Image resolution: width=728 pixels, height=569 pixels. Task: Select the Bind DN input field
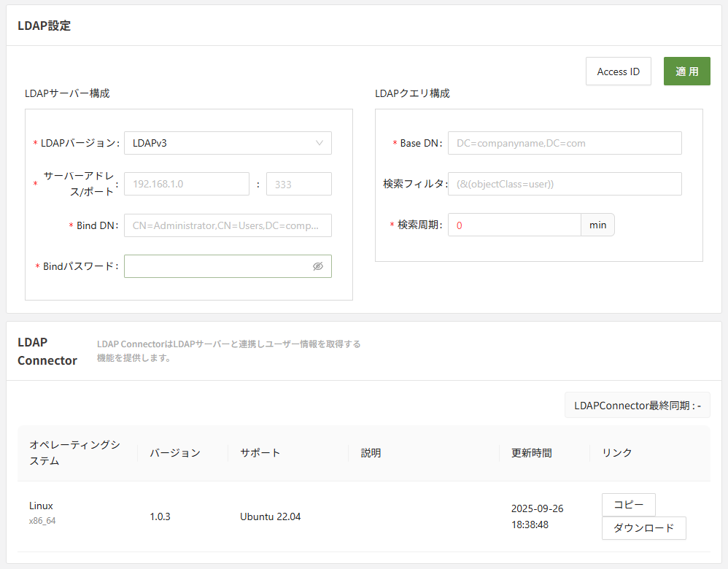click(x=228, y=225)
